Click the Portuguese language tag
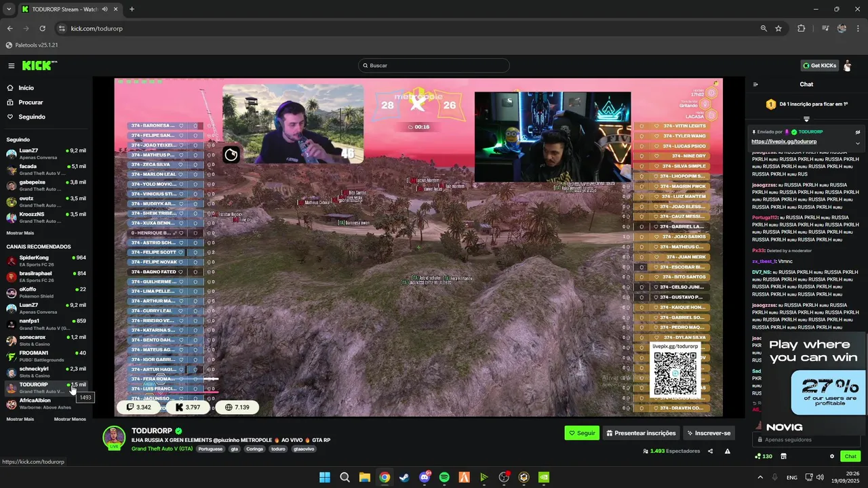The width and height of the screenshot is (868, 488). click(x=210, y=449)
